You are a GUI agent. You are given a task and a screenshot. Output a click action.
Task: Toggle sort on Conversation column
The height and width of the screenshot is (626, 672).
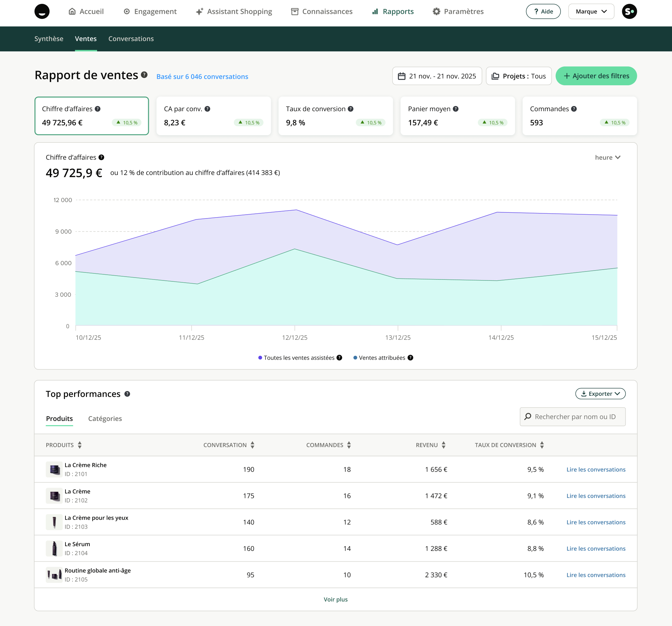click(253, 445)
